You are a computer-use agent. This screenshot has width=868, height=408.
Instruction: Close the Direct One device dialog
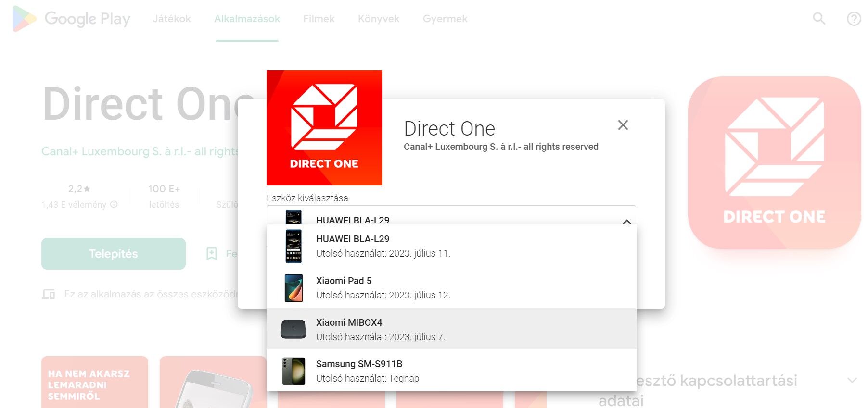click(623, 125)
